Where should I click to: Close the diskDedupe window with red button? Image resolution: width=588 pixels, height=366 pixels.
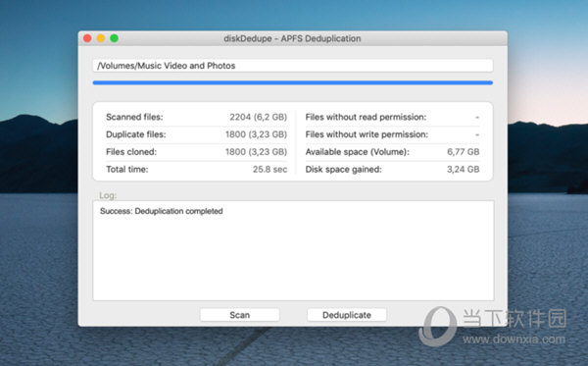87,38
